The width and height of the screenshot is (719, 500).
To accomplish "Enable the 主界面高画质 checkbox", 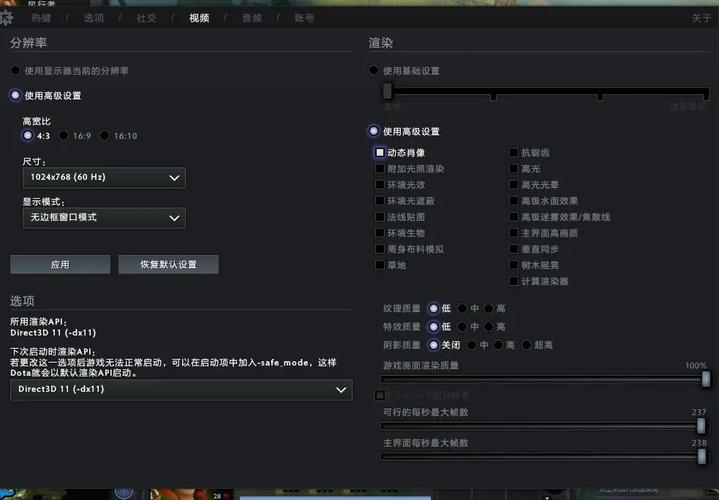I will [x=514, y=233].
